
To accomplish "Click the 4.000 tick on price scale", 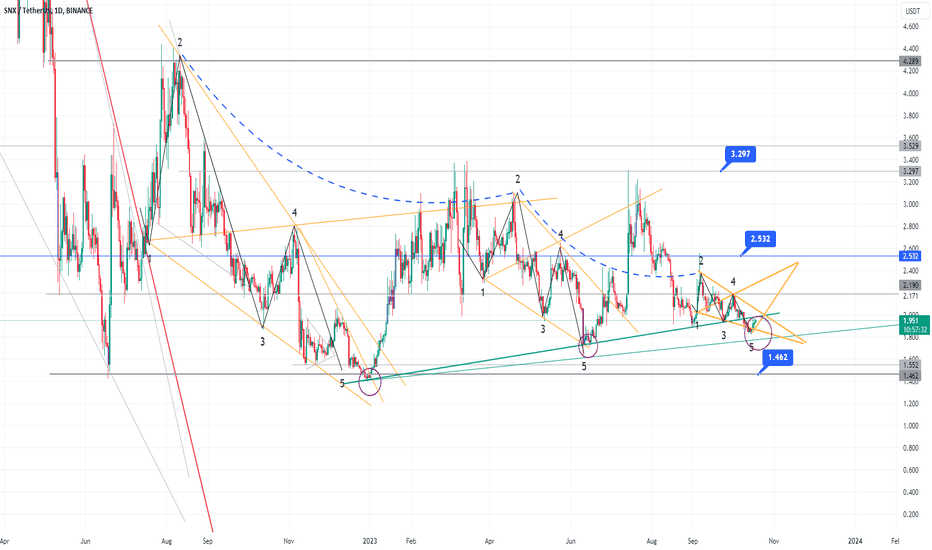I will pyautogui.click(x=910, y=93).
